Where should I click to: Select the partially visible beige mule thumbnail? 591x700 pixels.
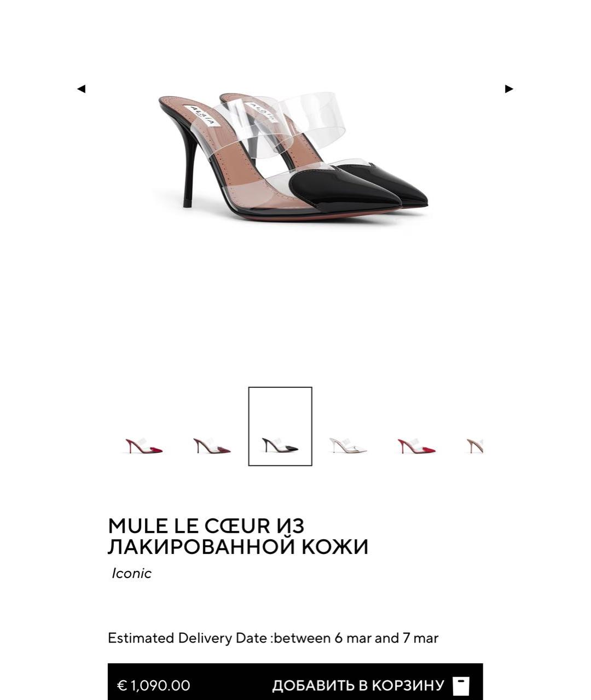[474, 446]
